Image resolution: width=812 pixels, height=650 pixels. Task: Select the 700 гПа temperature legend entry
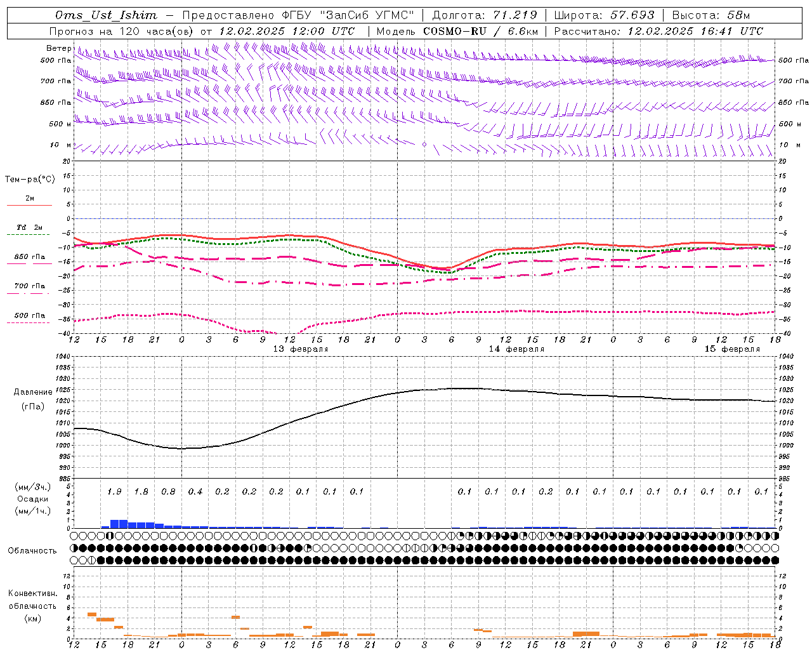coord(30,286)
